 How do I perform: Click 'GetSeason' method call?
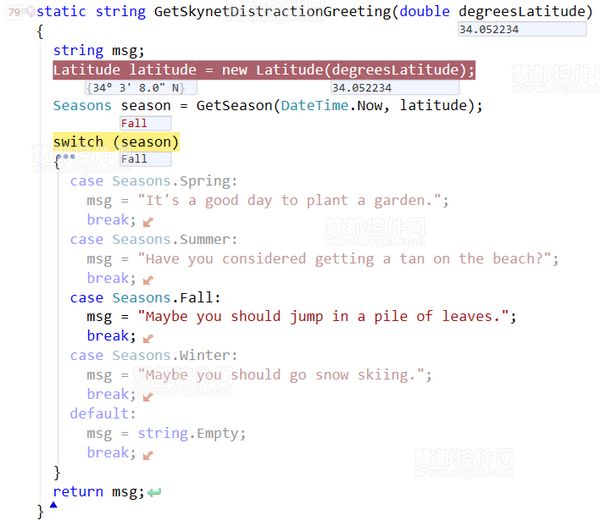234,105
